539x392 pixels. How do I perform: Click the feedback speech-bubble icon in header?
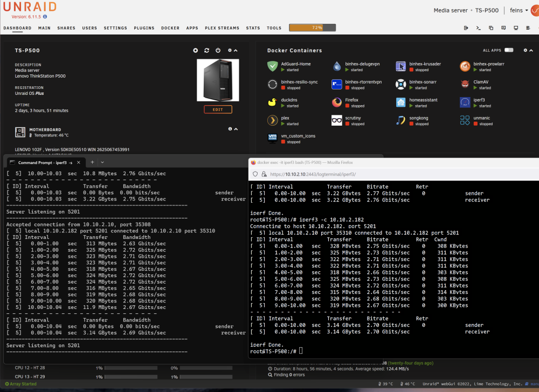click(x=503, y=28)
